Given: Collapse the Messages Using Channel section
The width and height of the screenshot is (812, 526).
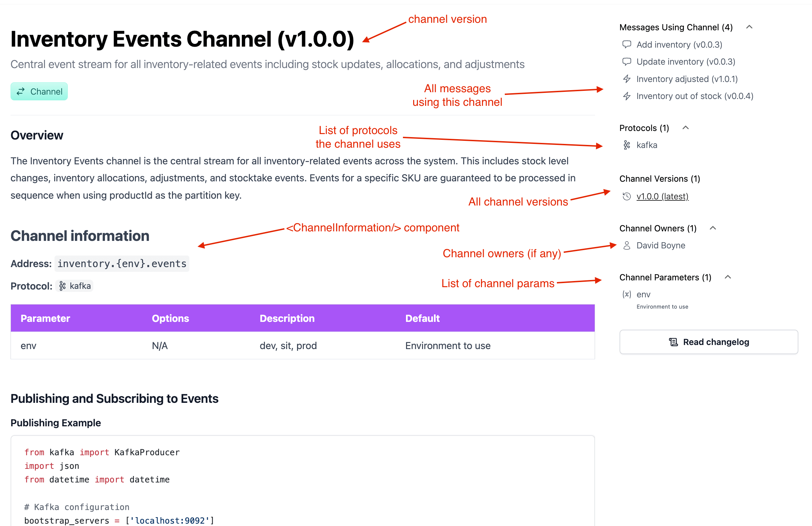Looking at the screenshot, I should (749, 27).
